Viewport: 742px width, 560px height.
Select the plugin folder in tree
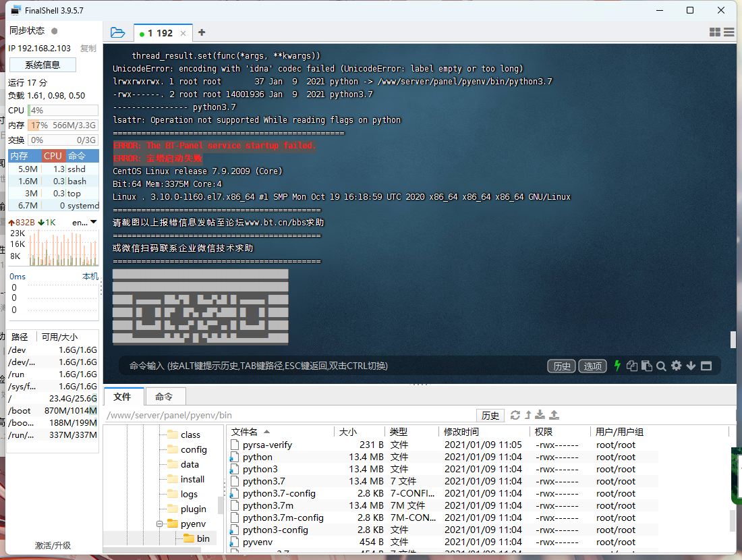[x=193, y=509]
